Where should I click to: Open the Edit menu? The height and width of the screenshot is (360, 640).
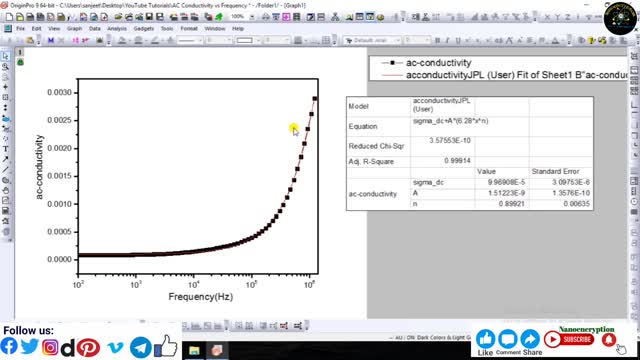point(36,29)
